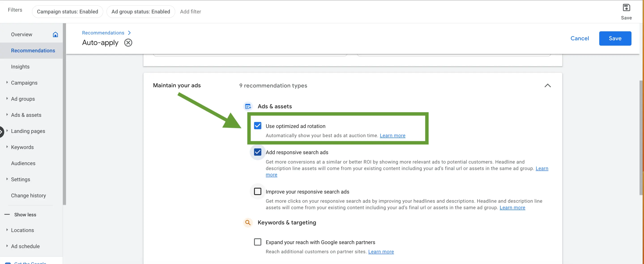This screenshot has width=644, height=264.
Task: Check Improve your responsive search ads
Action: tap(258, 191)
